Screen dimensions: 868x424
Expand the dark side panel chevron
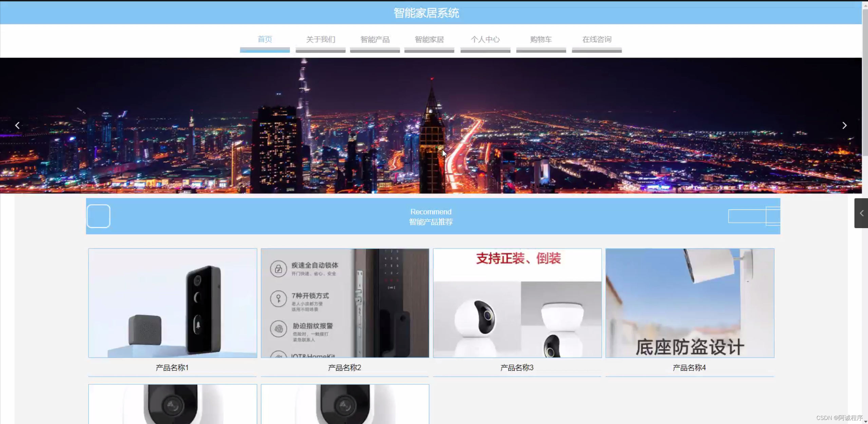(861, 213)
